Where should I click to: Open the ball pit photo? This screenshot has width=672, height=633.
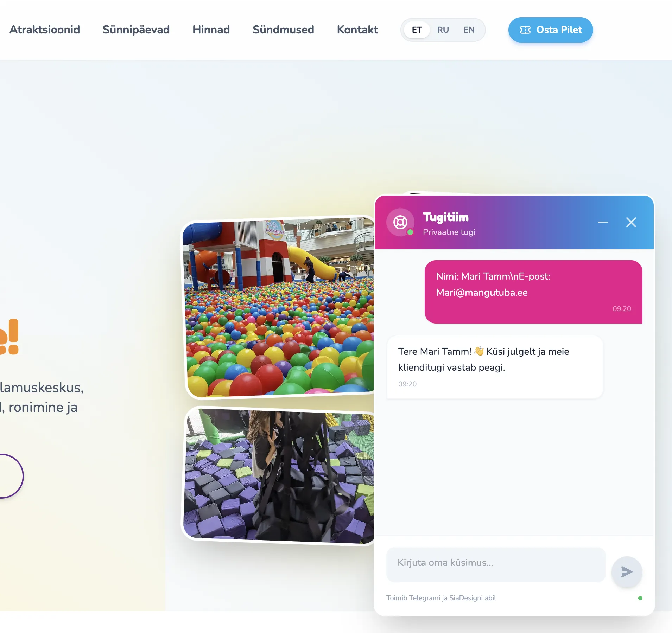point(279,307)
